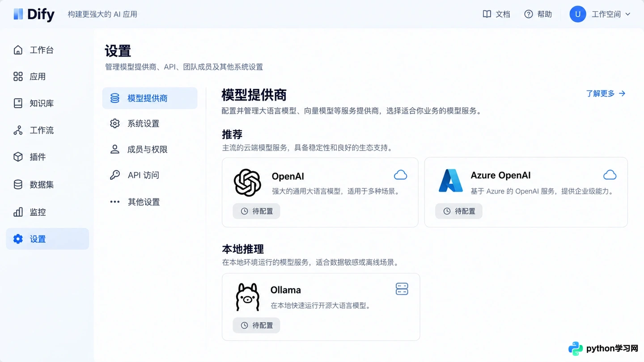This screenshot has height=362, width=644.
Task: Open the 了解更多 link
Action: [x=606, y=93]
